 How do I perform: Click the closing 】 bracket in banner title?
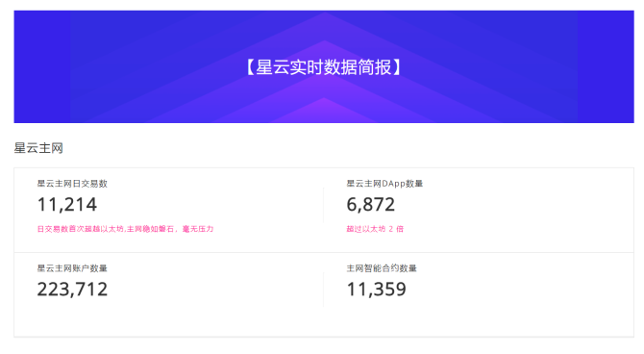tap(398, 67)
